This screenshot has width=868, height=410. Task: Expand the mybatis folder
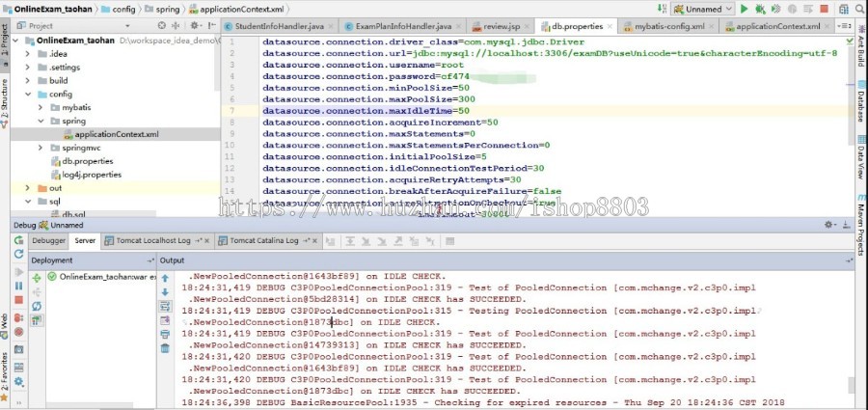[40, 107]
